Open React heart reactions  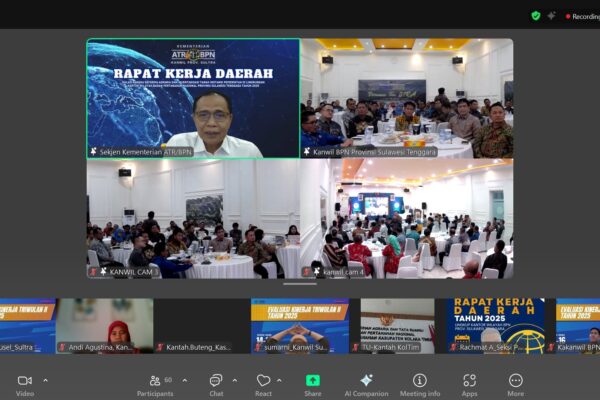[x=263, y=385]
